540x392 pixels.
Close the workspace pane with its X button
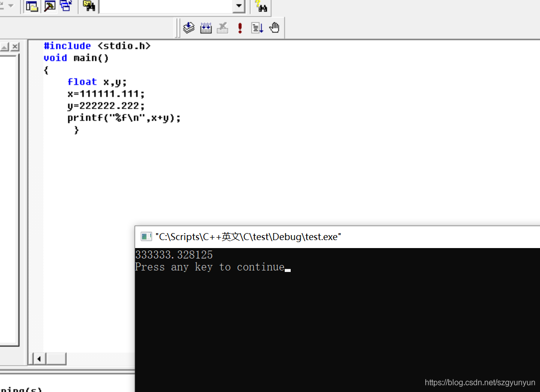(15, 46)
